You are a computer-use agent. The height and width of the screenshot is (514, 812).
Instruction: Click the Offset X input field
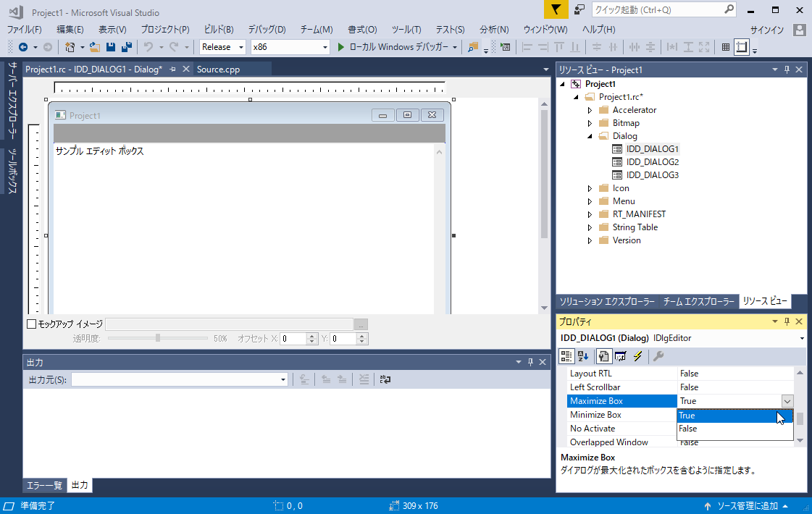(293, 339)
